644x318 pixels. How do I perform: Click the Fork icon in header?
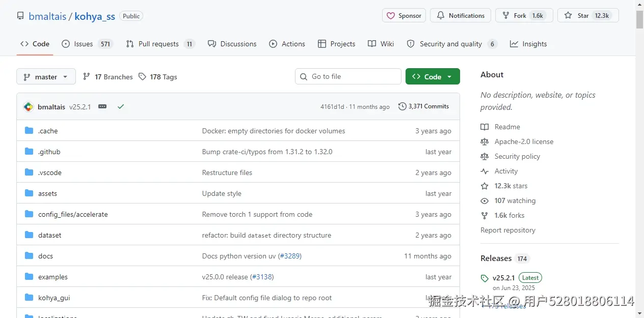pos(506,16)
